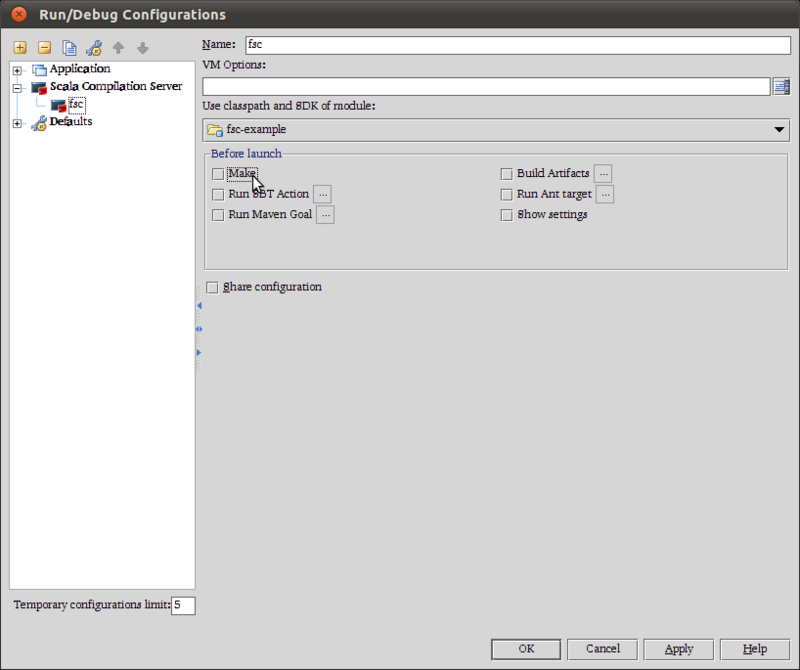This screenshot has width=800, height=670.
Task: Click into the VM Options text field
Action: pyautogui.click(x=486, y=86)
